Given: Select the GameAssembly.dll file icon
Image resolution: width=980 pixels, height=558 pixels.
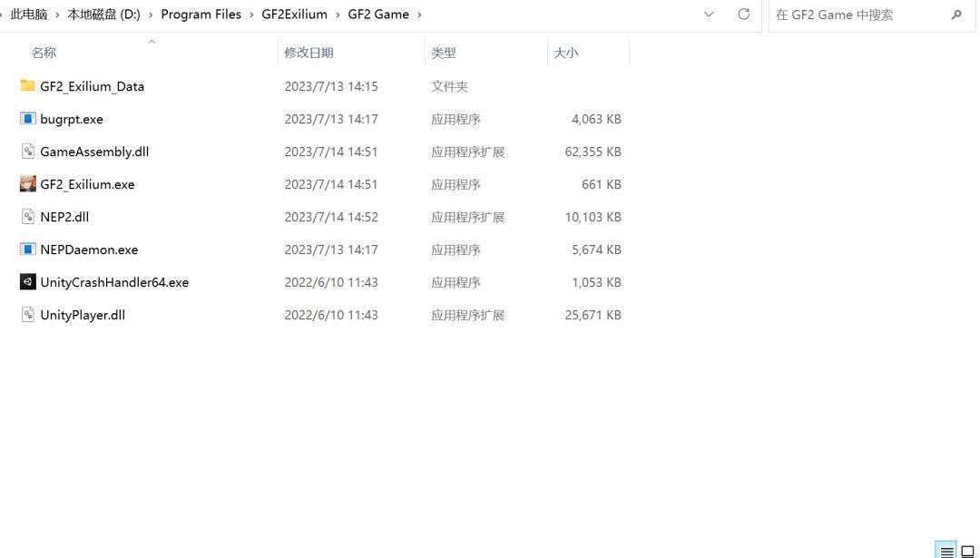Looking at the screenshot, I should (27, 152).
